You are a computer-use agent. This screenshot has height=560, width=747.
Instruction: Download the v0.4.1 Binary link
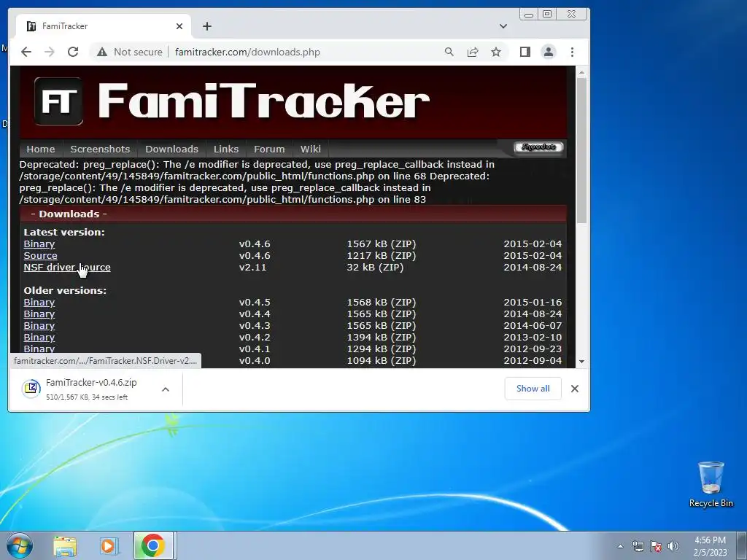pos(39,349)
